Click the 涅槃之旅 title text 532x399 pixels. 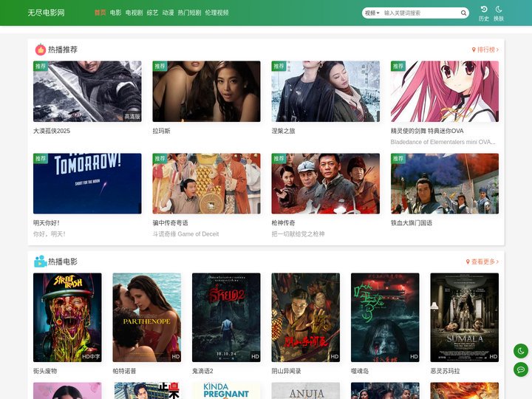283,131
